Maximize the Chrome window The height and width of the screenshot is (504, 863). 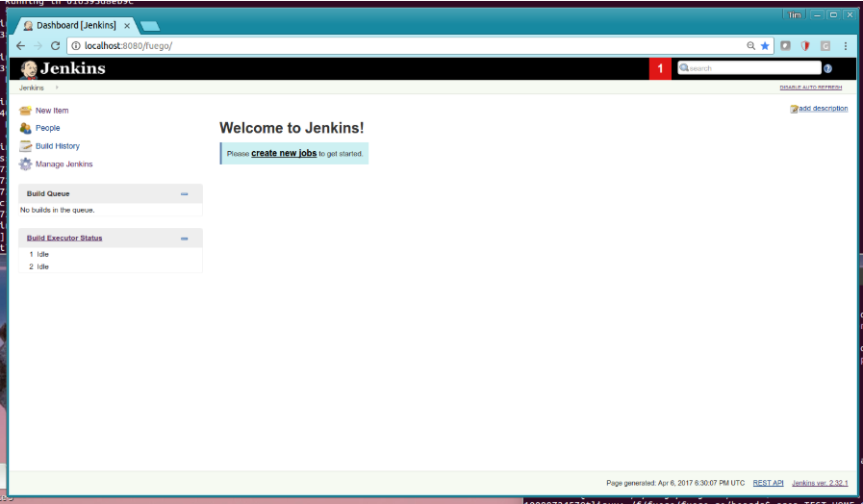pyautogui.click(x=833, y=14)
